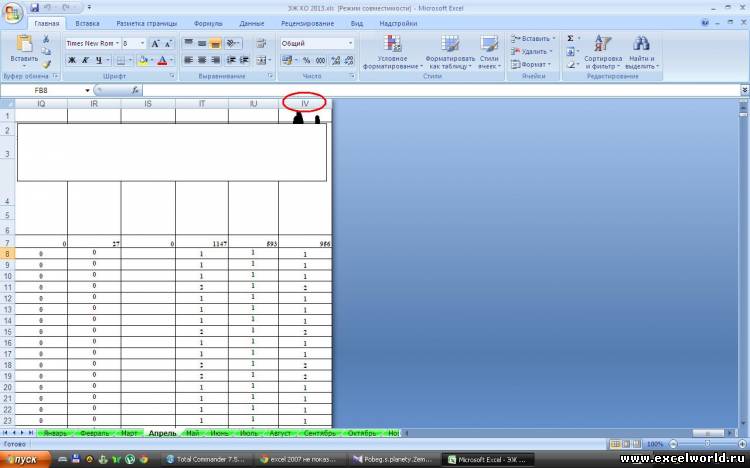Open the Times New Roman font dropdown
750x468 pixels.
coord(117,44)
